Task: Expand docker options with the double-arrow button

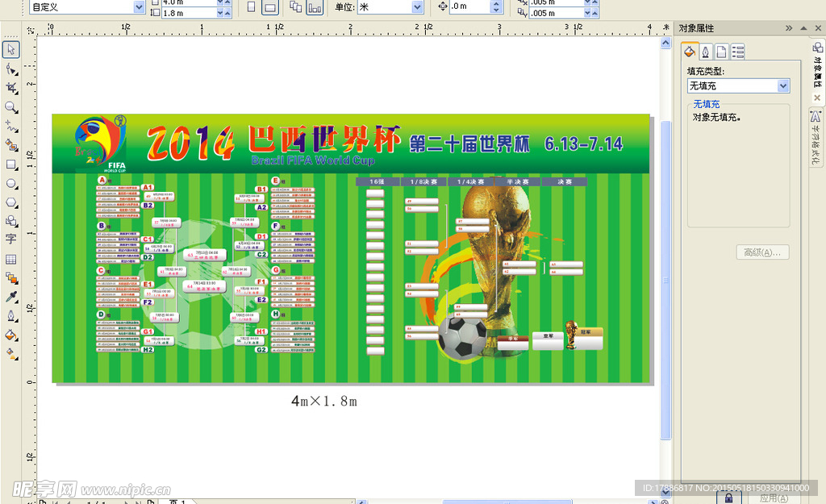Action: pyautogui.click(x=789, y=28)
